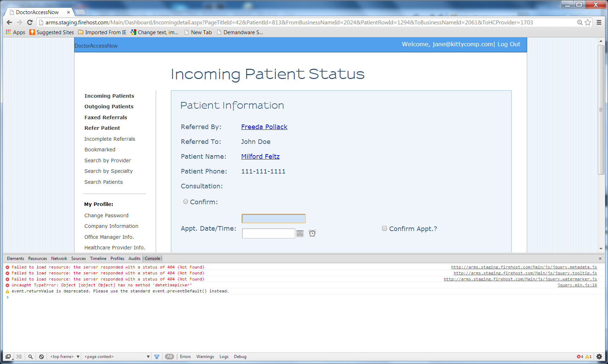608x364 pixels.
Task: Switch to the Profiles tab
Action: coord(117,259)
